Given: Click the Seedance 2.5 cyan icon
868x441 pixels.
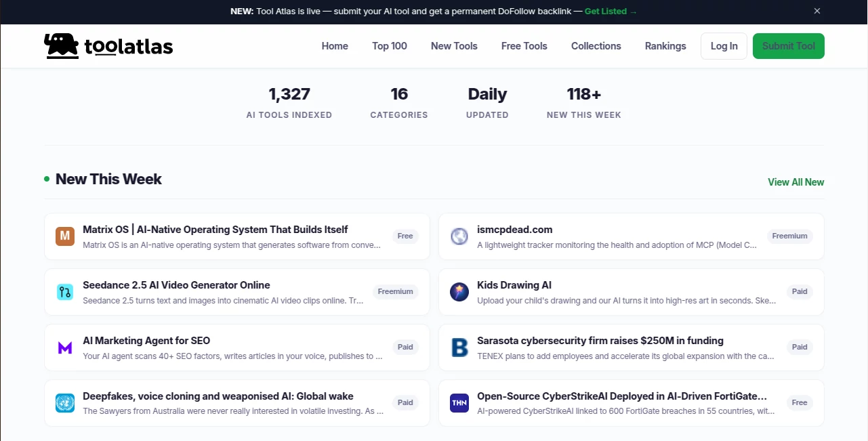Looking at the screenshot, I should pyautogui.click(x=65, y=292).
